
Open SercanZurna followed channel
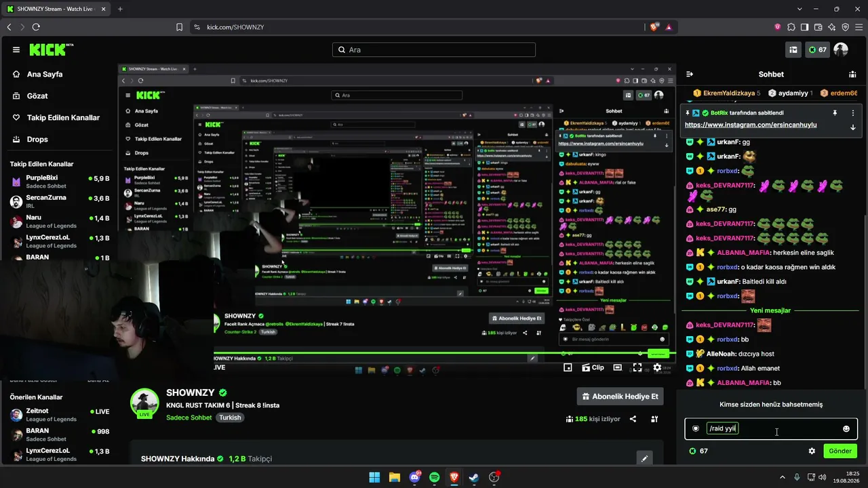tap(60, 201)
